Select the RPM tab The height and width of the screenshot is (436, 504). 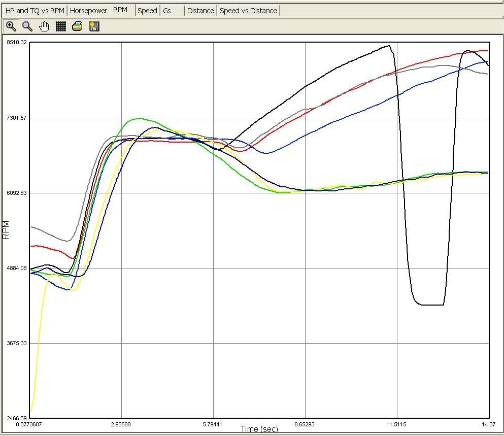tap(122, 10)
